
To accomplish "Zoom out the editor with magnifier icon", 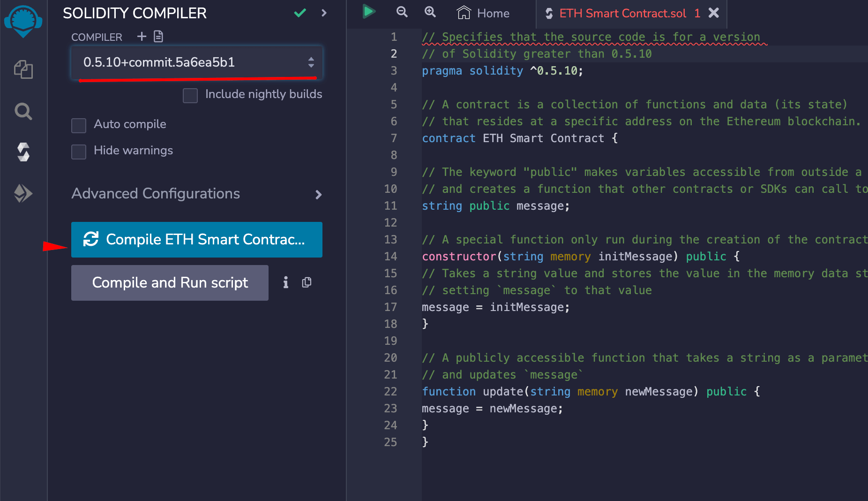I will tap(402, 13).
